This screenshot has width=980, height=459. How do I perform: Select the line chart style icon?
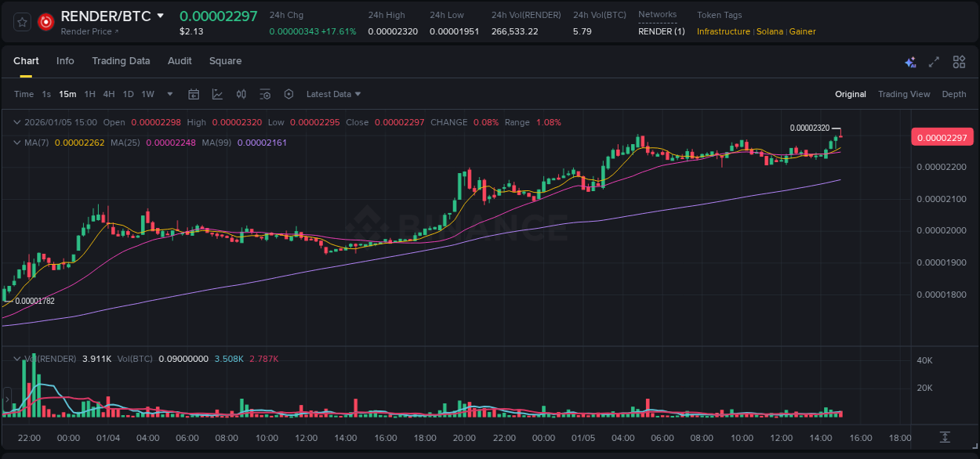(217, 94)
